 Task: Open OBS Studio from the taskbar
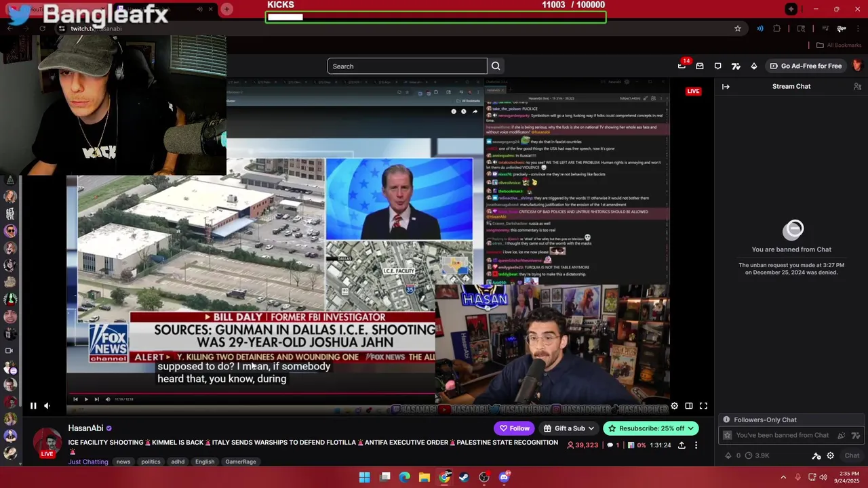(484, 477)
